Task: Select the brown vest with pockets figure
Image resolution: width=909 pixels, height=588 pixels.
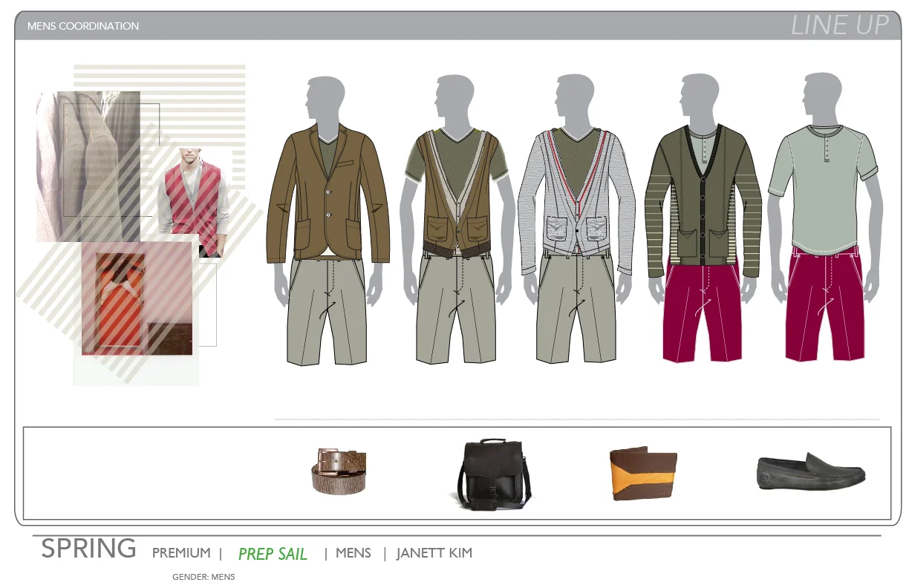Action: (x=456, y=219)
